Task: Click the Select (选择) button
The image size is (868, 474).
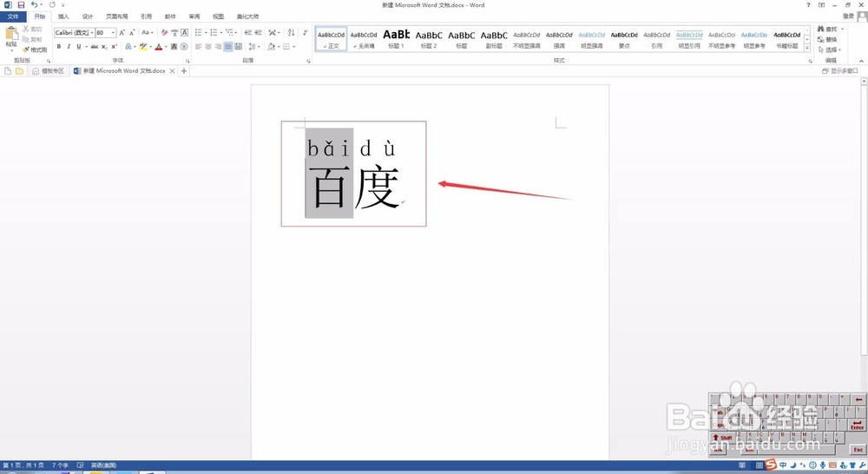Action: (829, 49)
